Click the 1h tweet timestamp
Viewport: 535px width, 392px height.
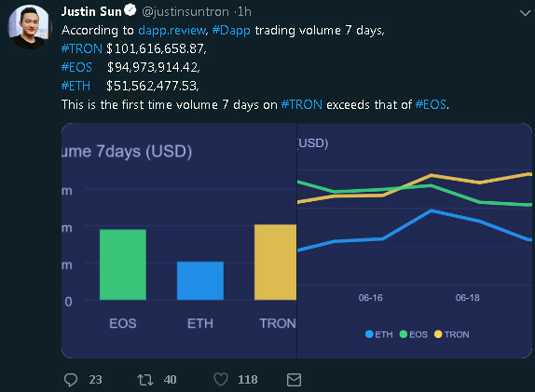point(244,12)
